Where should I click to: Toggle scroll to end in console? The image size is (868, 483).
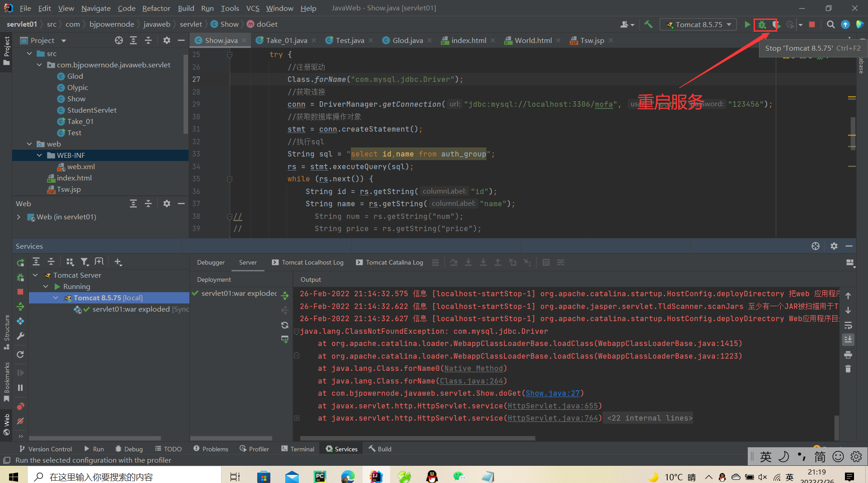848,340
